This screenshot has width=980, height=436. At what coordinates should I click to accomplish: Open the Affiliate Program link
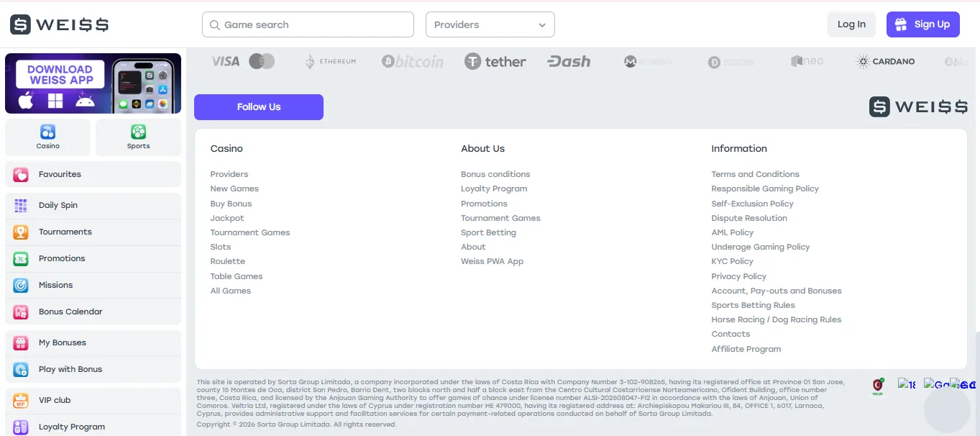746,349
